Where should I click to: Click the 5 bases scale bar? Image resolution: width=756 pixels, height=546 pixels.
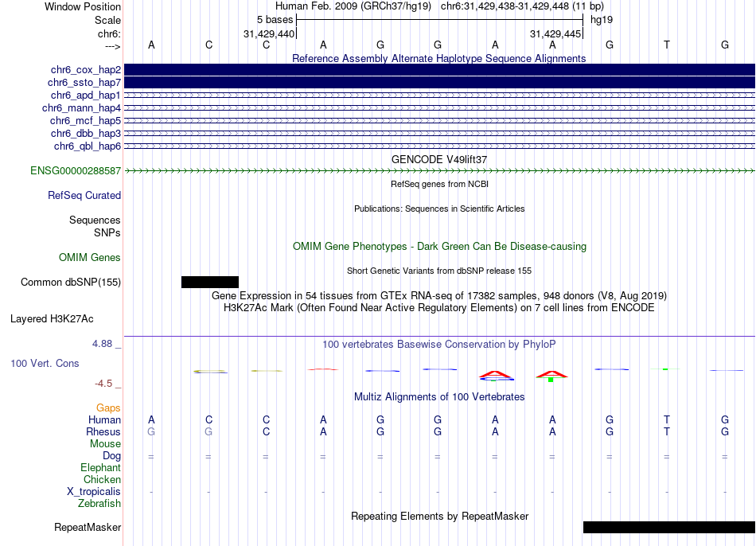coord(440,20)
